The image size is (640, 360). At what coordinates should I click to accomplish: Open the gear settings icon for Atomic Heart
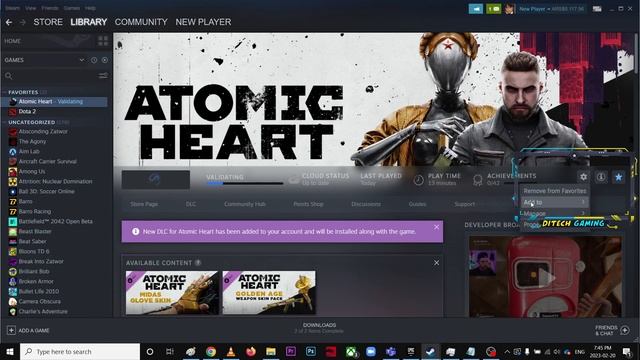pos(583,177)
